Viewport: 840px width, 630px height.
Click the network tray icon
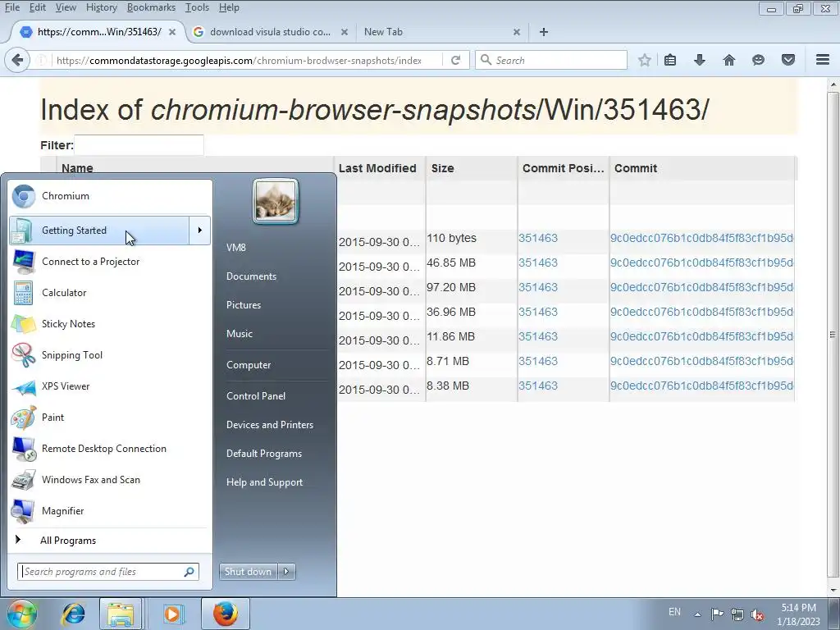(x=737, y=614)
